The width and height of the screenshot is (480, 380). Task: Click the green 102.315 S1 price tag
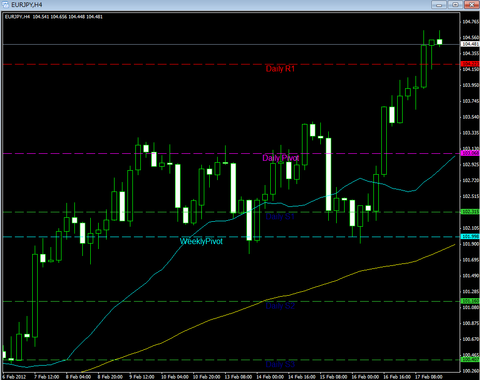470,212
